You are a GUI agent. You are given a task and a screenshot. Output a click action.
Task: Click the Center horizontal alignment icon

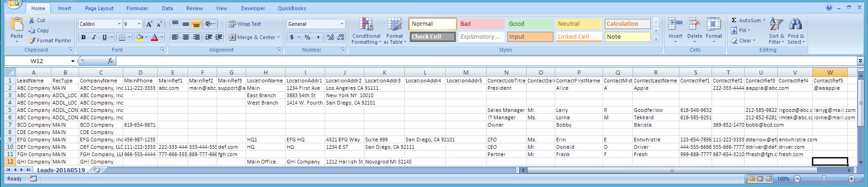[x=185, y=37]
